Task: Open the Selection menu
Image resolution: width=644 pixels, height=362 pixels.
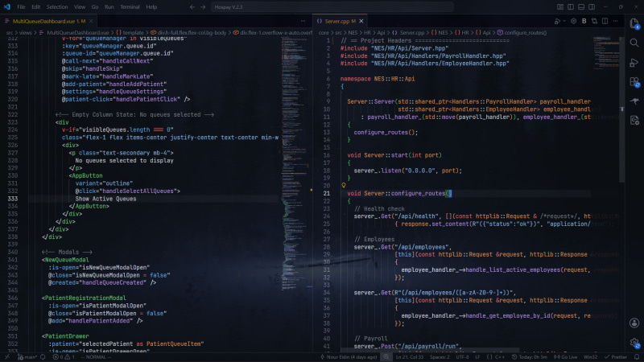Action: pos(57,7)
